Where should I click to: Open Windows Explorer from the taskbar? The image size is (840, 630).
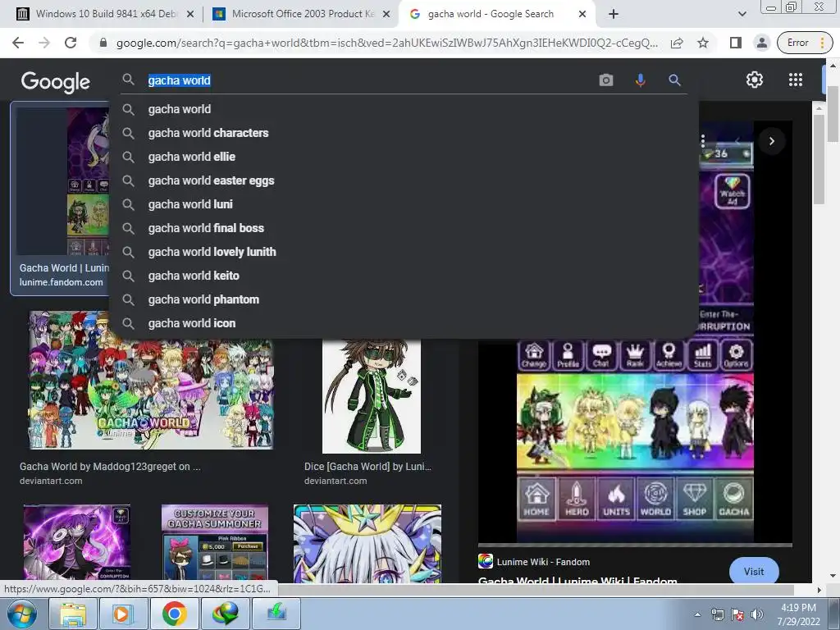click(x=73, y=614)
